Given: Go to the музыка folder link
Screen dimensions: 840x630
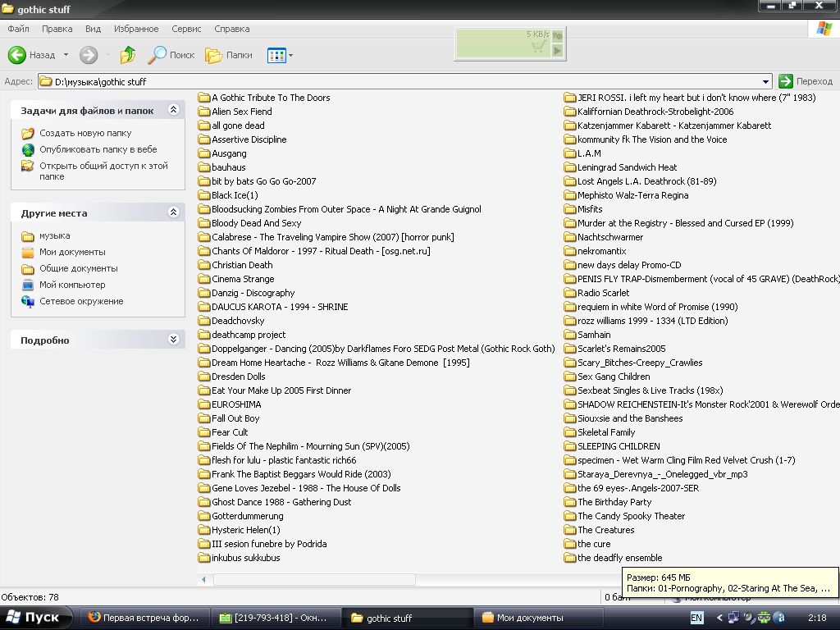Looking at the screenshot, I should 55,235.
